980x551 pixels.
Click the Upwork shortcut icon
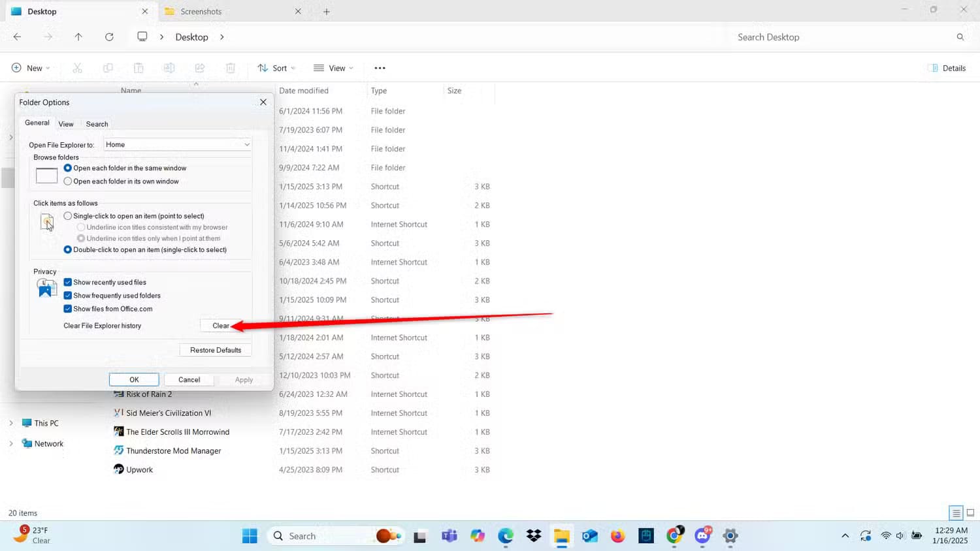[x=119, y=469]
